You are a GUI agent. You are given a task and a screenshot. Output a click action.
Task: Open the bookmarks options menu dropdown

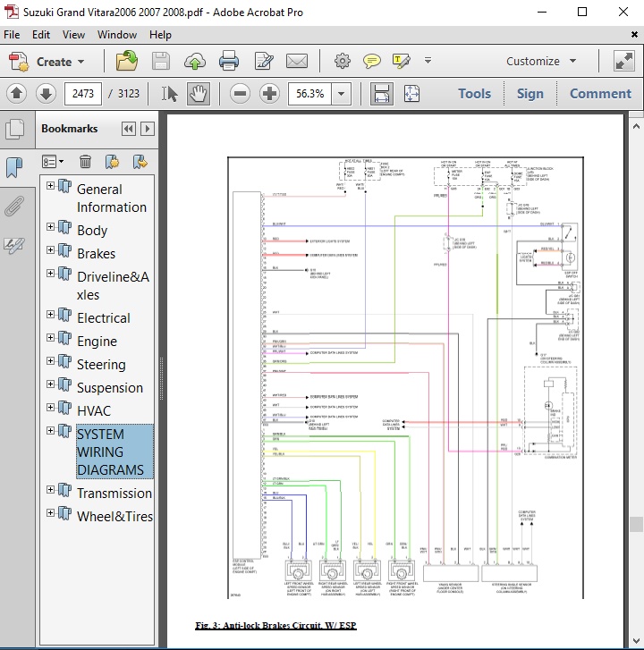click(x=52, y=162)
